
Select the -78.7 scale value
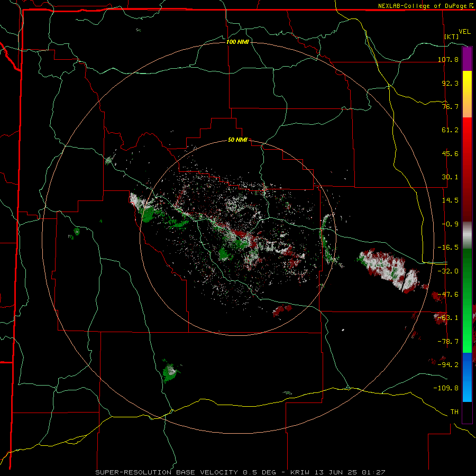tap(448, 342)
